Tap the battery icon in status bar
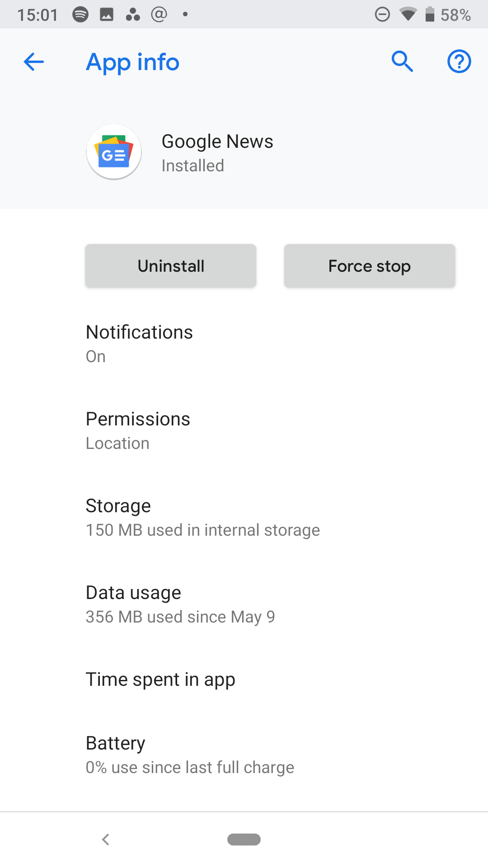This screenshot has width=488, height=868. click(x=430, y=14)
